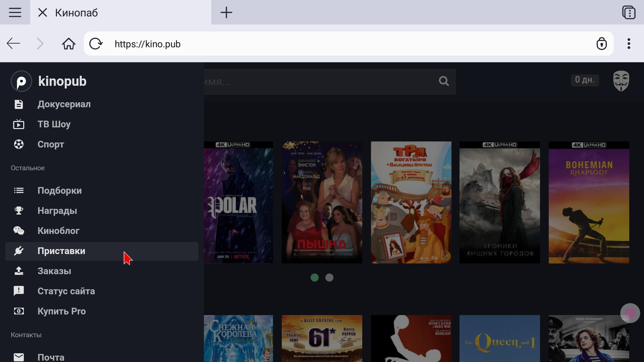Click the Купить Pro money icon
The image size is (644, 362).
pos(19,311)
